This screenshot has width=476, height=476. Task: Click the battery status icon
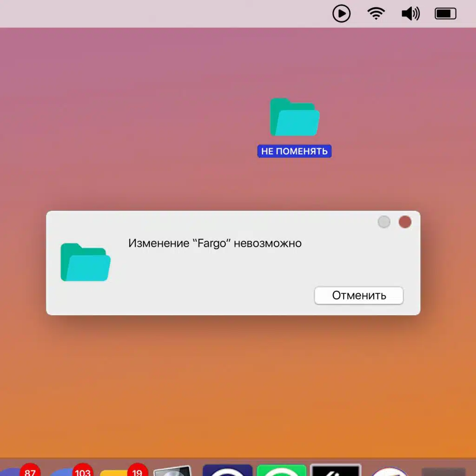click(445, 14)
